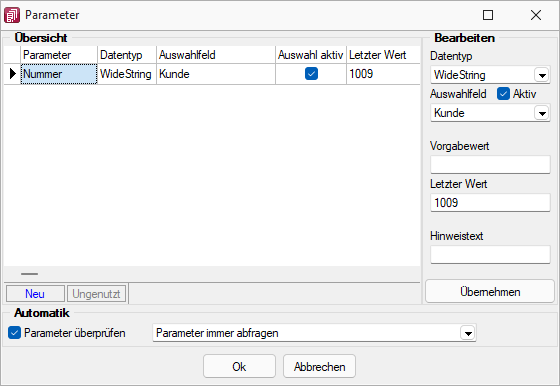This screenshot has width=560, height=386.
Task: Disable the Parameter überprüfen checkbox
Action: click(14, 333)
